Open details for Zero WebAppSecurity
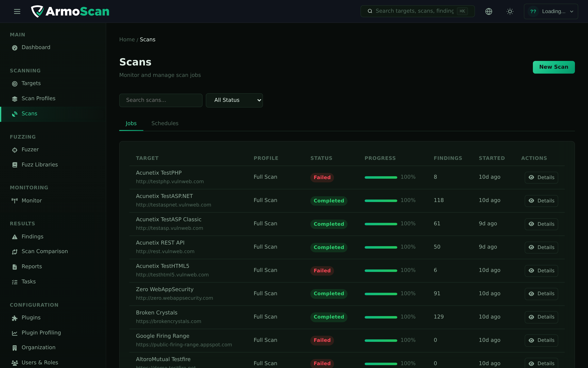 [541, 294]
